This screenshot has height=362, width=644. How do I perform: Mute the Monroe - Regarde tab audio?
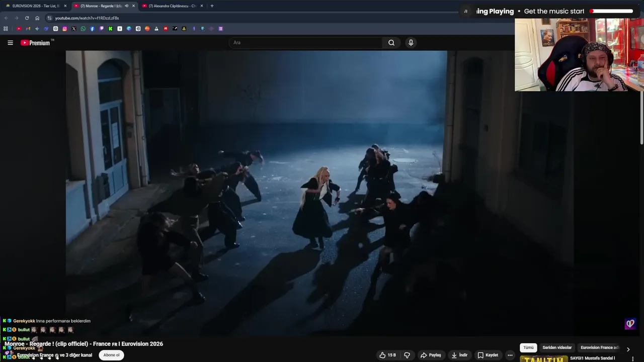click(126, 6)
